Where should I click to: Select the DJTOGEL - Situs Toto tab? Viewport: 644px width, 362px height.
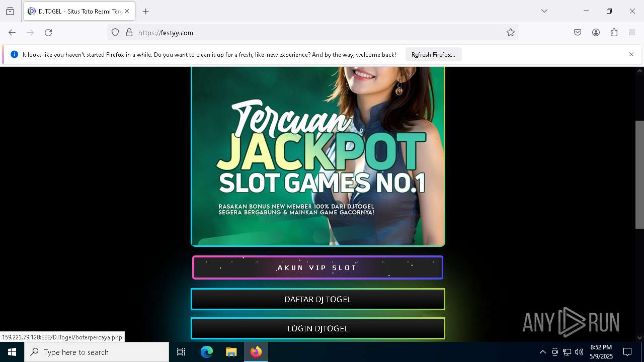79,11
